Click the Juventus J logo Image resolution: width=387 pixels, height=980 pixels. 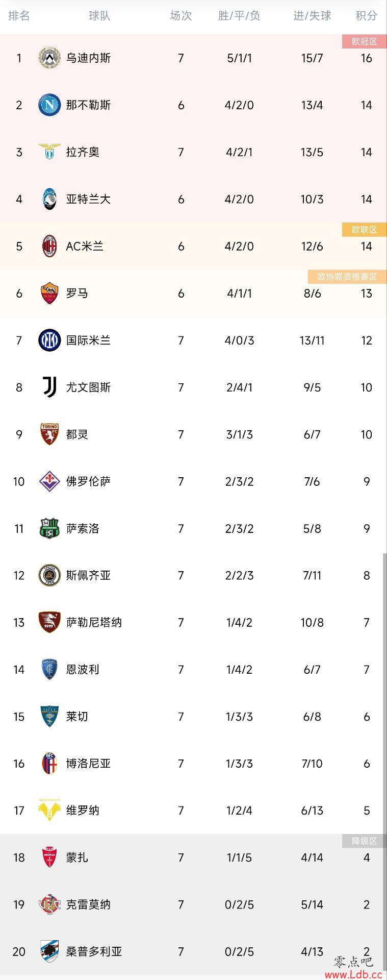point(49,387)
